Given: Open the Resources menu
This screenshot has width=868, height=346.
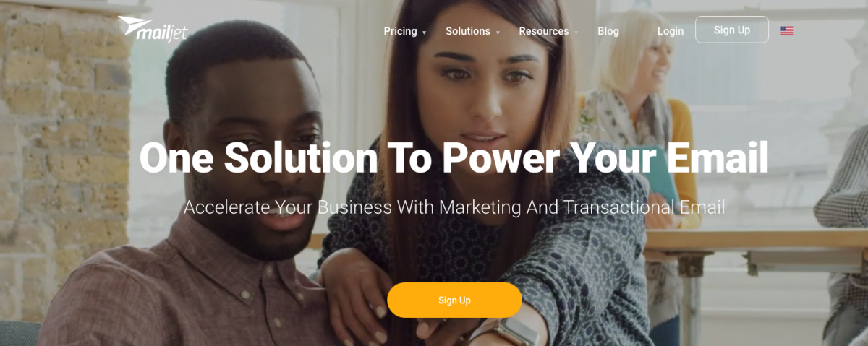Looking at the screenshot, I should point(544,31).
